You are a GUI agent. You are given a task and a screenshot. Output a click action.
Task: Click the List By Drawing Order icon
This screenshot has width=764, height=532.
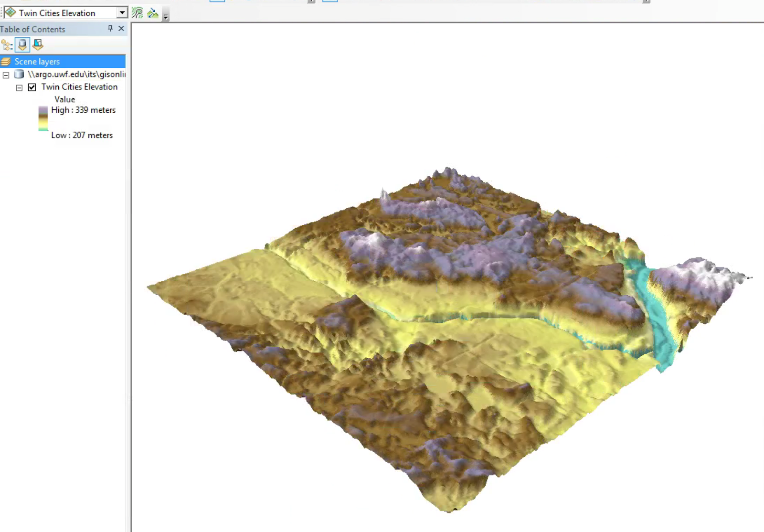pos(6,45)
